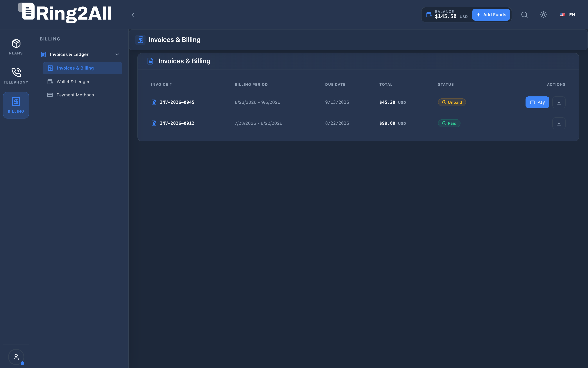Viewport: 588px width, 368px height.
Task: Click the Invoices & Billing card document icon
Action: [x=150, y=61]
